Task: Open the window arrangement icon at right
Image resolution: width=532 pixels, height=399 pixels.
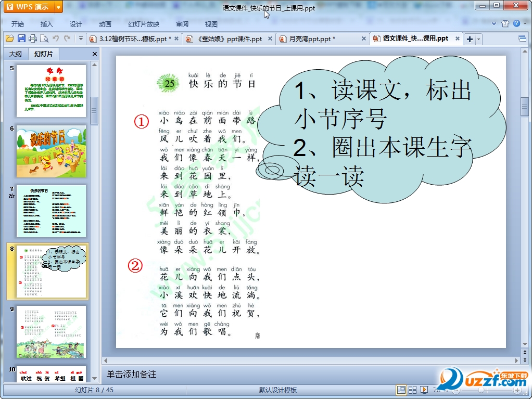Action: coord(523,38)
